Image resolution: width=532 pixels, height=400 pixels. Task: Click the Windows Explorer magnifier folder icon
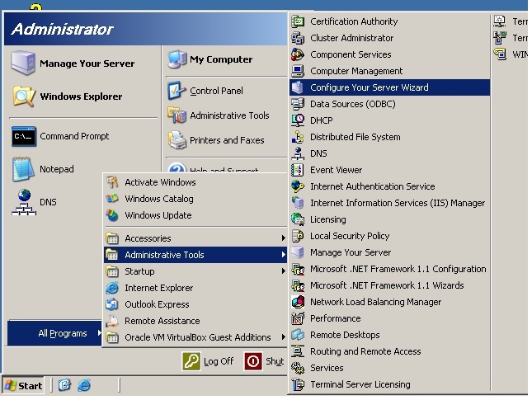click(x=24, y=96)
